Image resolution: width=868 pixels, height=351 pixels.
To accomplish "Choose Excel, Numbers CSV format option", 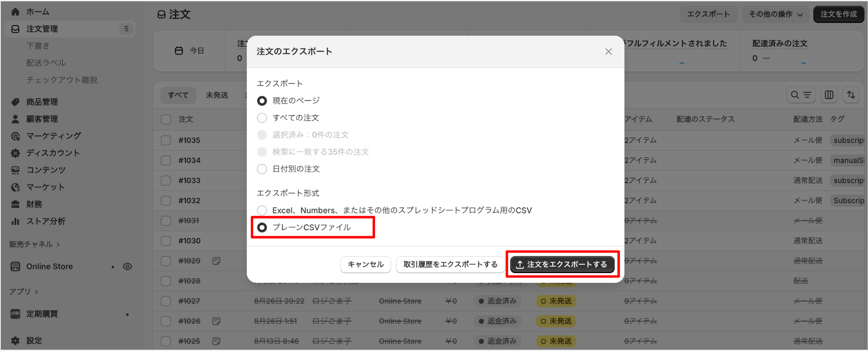I will [x=262, y=210].
